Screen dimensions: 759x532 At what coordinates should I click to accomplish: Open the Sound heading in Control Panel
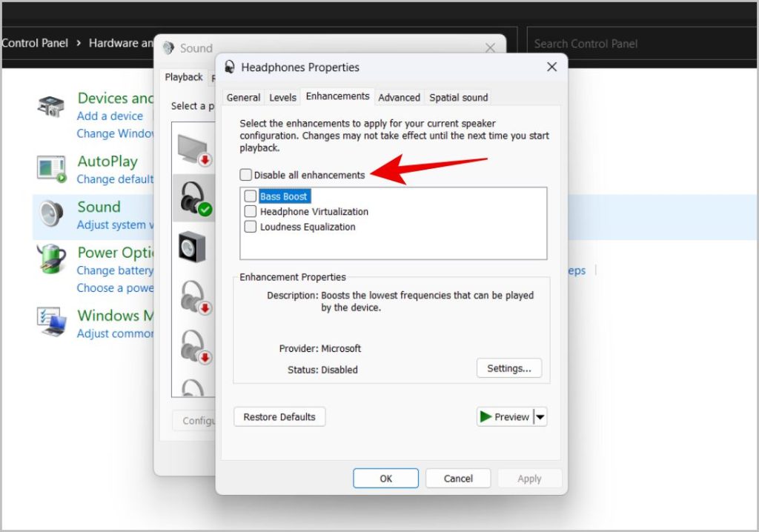click(99, 207)
